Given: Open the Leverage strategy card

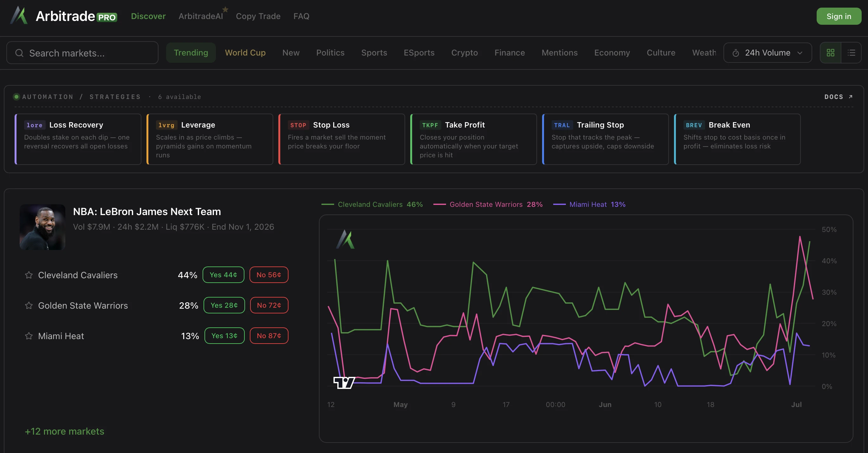Looking at the screenshot, I should pyautogui.click(x=210, y=139).
